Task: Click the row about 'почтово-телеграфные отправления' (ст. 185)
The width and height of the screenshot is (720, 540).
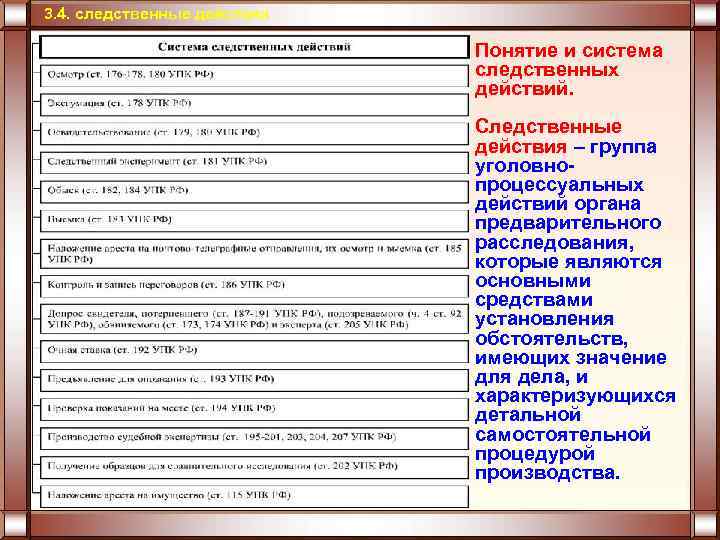Action: [254, 254]
